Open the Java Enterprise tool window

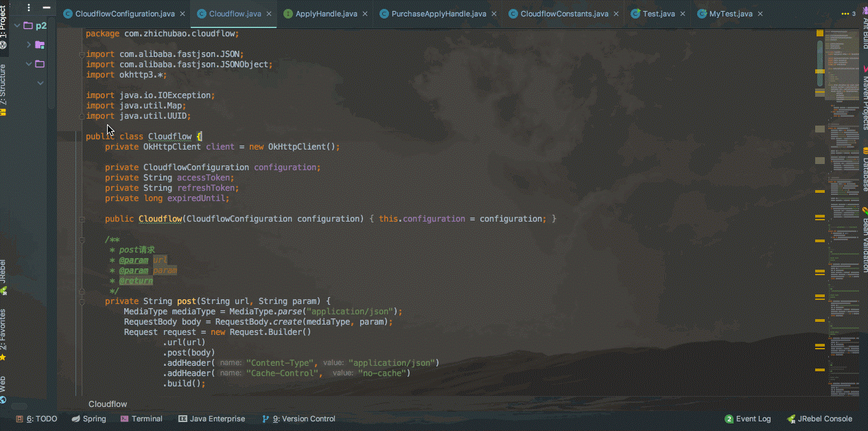pyautogui.click(x=211, y=419)
